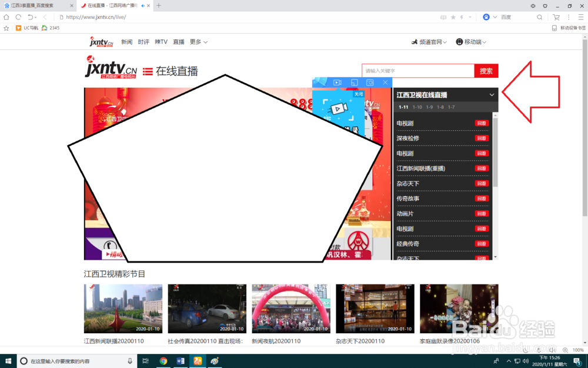This screenshot has height=368, width=588.
Task: Open the dropdown arrow beside the Baidu icon
Action: point(495,17)
